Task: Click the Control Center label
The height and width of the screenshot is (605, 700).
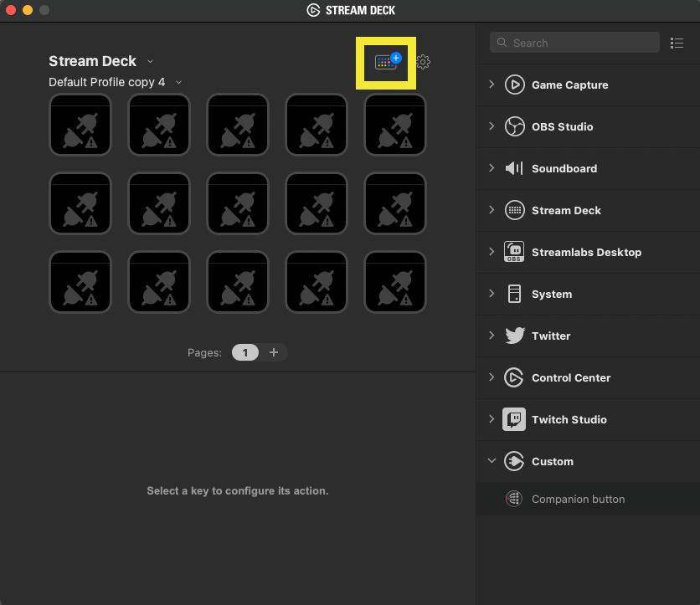Action: tap(571, 378)
